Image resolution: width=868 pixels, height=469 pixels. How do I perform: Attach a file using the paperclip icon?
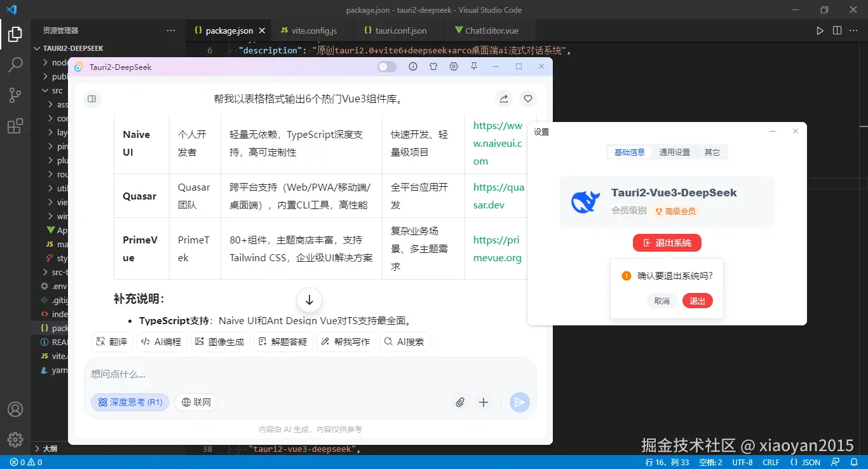click(x=460, y=402)
